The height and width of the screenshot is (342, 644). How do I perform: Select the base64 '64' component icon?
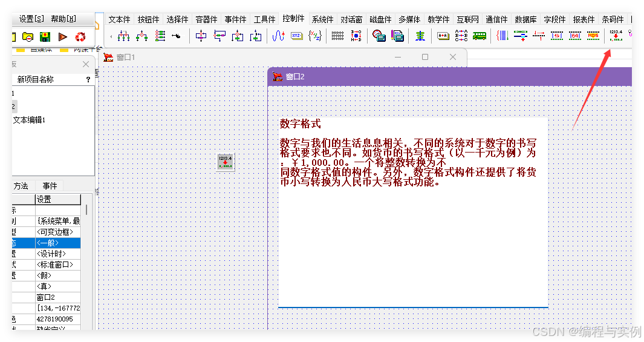[574, 36]
